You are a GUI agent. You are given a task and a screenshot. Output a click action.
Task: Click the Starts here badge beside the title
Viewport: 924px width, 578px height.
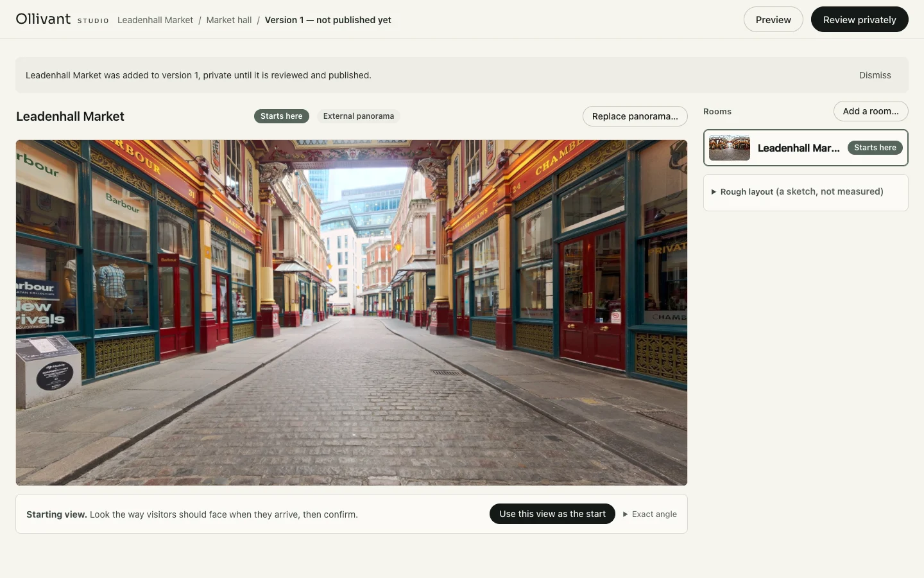point(282,116)
